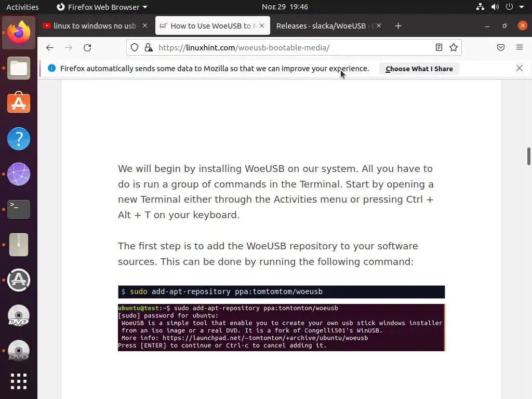Launch Ubuntu Software from the dock
532x399 pixels.
click(x=19, y=103)
